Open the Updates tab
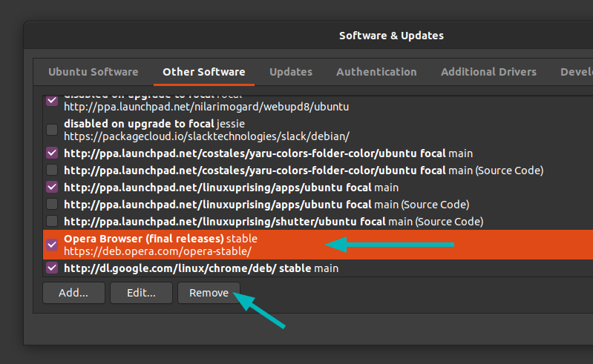 (x=291, y=72)
